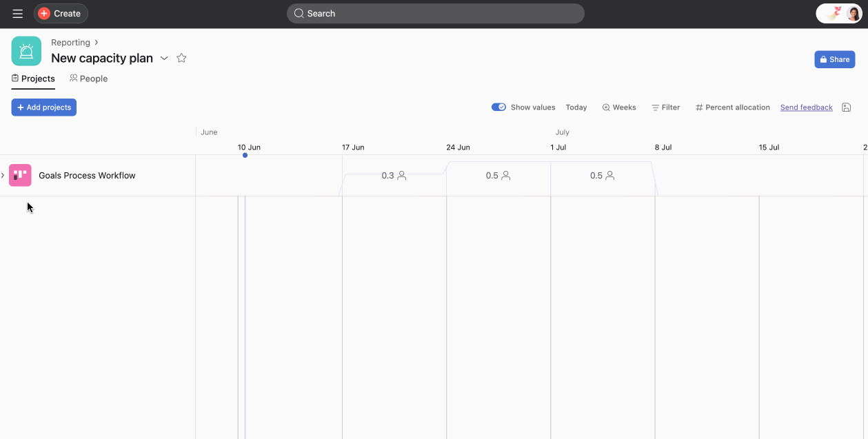Disable the Show values toggle
The image size is (868, 439).
pos(499,107)
